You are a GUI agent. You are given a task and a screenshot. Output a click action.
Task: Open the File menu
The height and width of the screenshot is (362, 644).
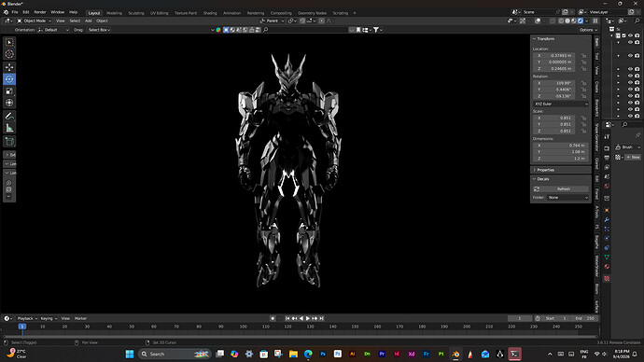click(15, 13)
